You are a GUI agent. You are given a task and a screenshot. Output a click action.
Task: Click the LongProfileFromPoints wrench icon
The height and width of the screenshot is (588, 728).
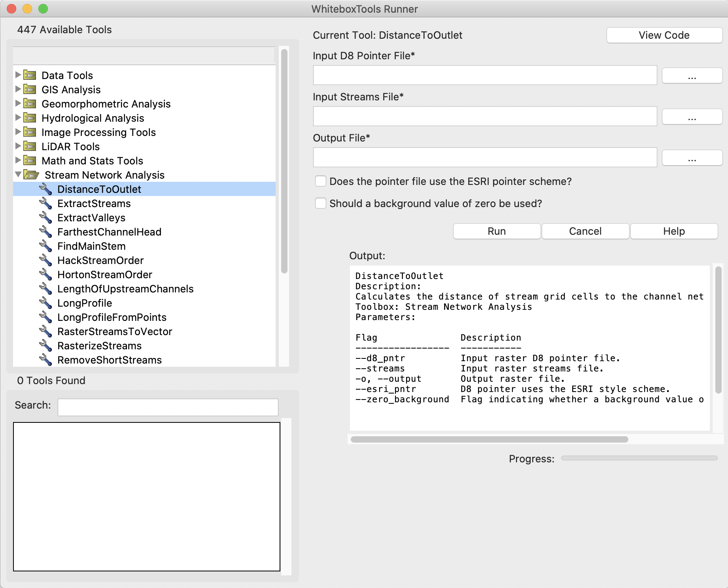coord(45,317)
